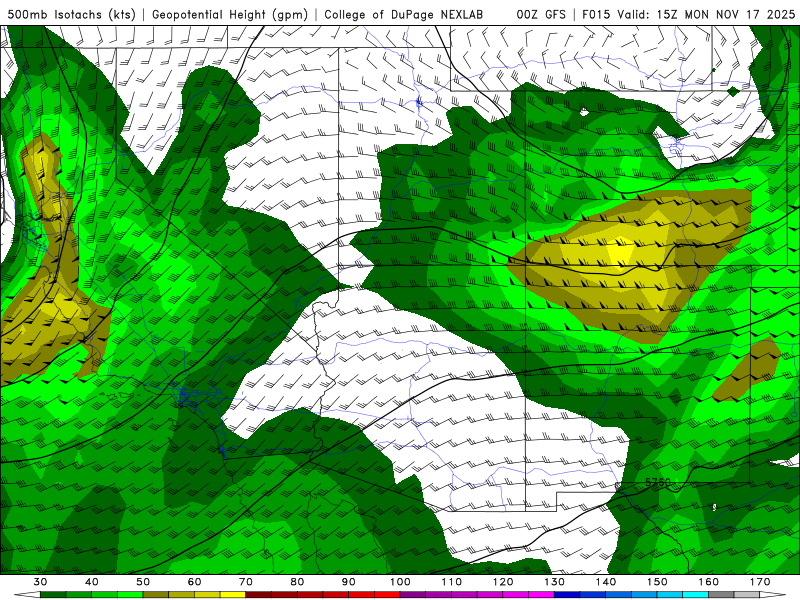Click the 'Geopotential Height (gpm)' header text
Screen dimensions: 800x600
(x=230, y=15)
